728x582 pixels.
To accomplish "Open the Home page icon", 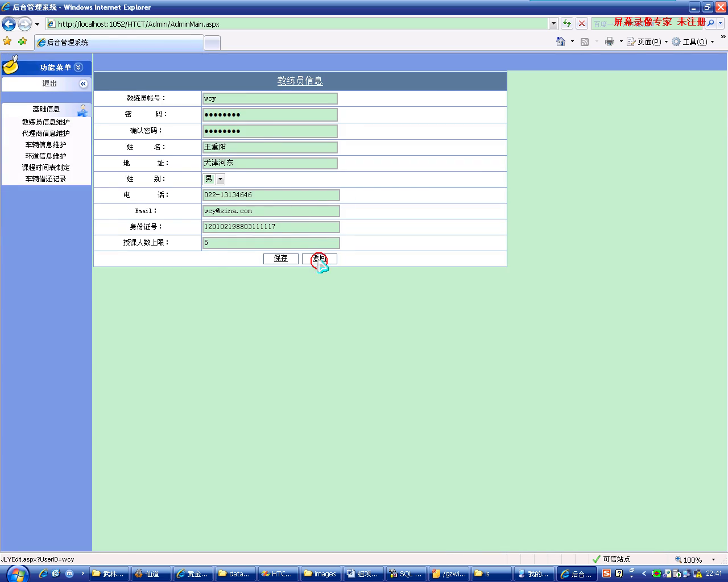I will click(561, 41).
